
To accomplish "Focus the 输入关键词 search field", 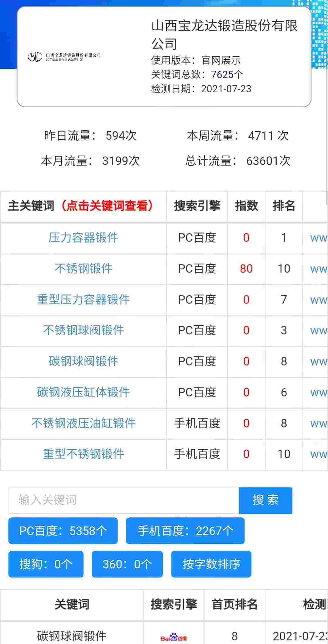I will click(x=124, y=500).
